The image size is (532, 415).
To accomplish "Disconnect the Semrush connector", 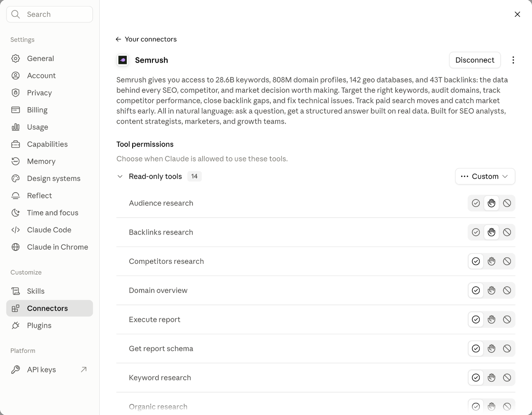I will pyautogui.click(x=475, y=60).
